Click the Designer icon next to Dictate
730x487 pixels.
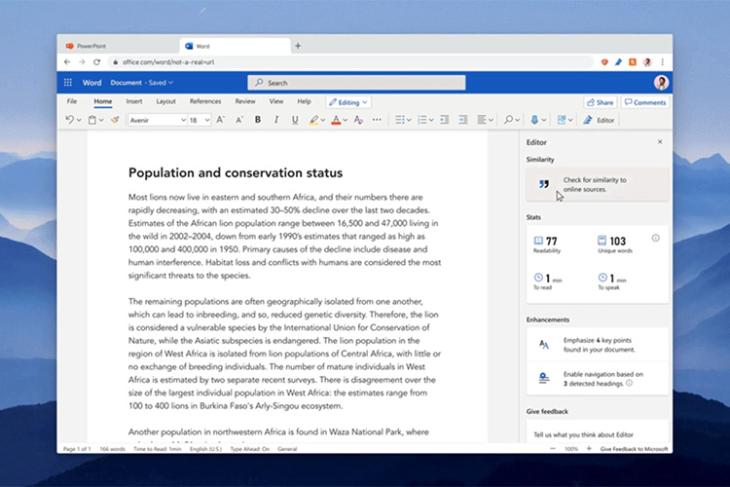tap(561, 120)
